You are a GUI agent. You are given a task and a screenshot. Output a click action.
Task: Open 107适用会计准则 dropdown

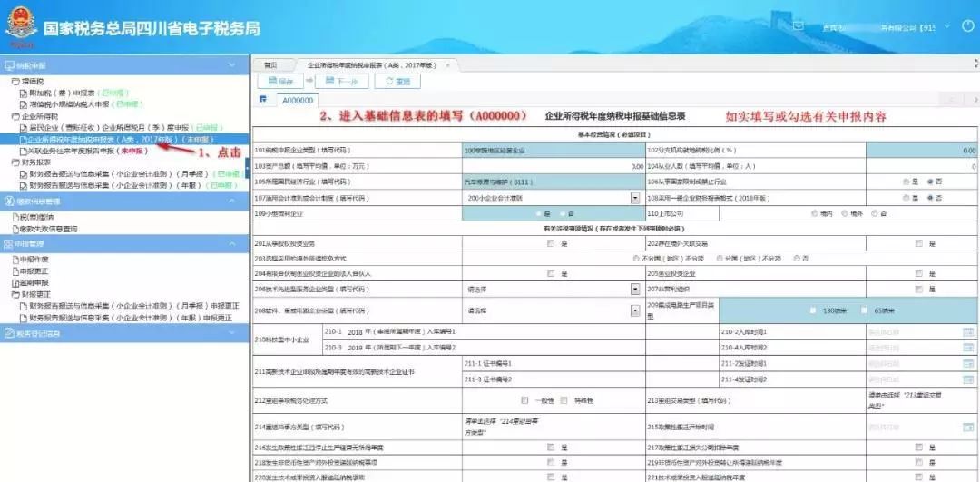point(634,197)
